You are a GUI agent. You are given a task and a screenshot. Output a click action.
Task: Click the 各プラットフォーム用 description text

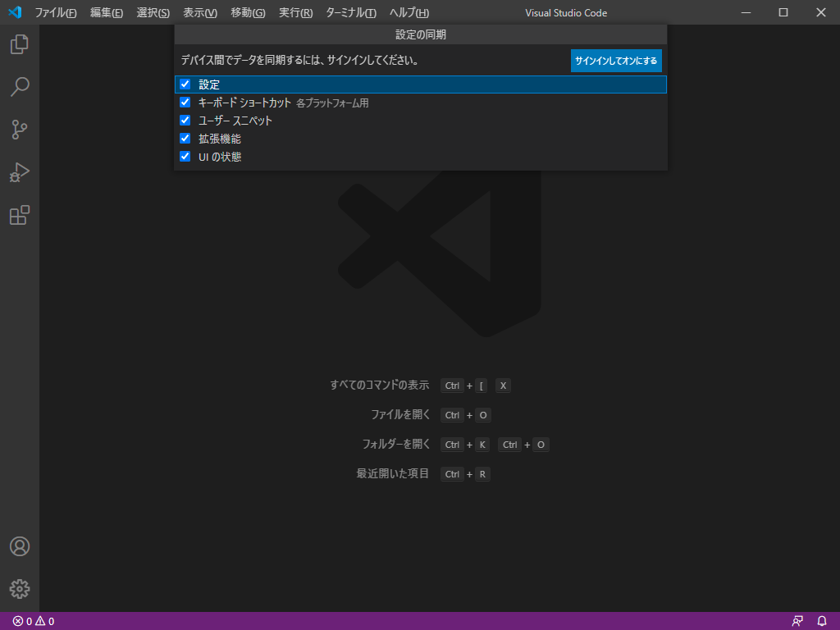[333, 103]
